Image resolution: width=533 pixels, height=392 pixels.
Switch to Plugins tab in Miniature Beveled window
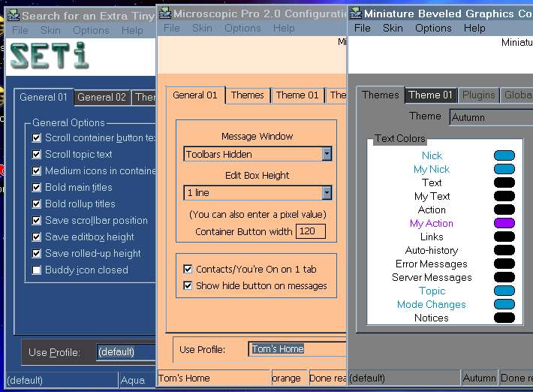coord(479,95)
